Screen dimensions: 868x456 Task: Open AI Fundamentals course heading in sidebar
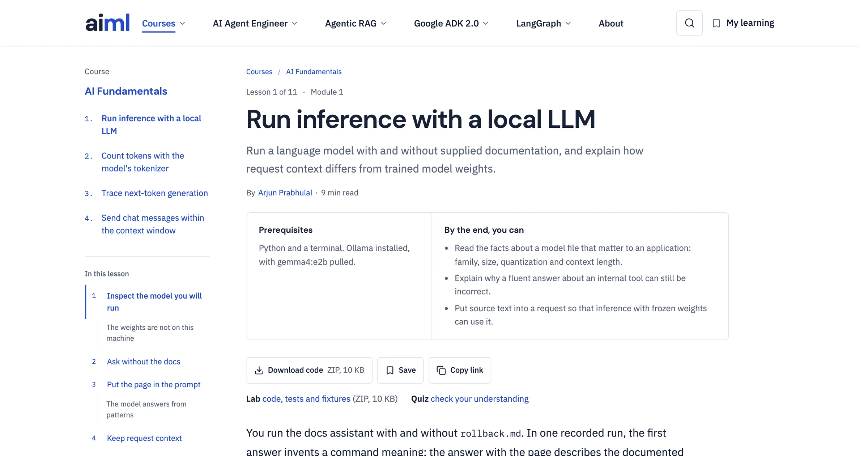tap(126, 91)
